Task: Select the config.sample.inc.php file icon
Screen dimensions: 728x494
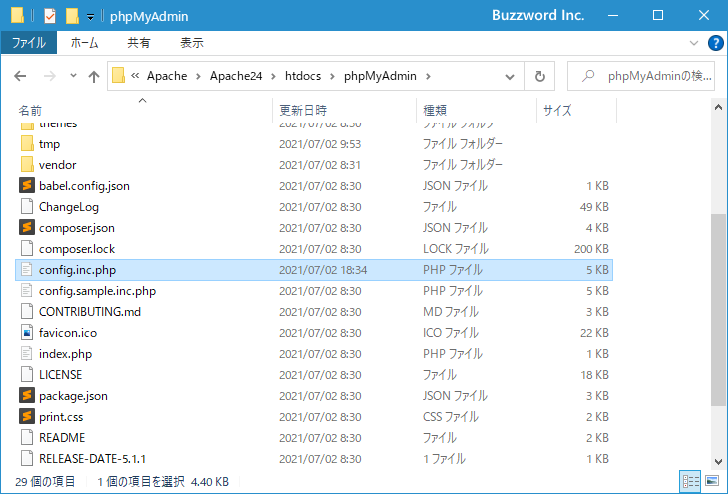Action: 27,291
